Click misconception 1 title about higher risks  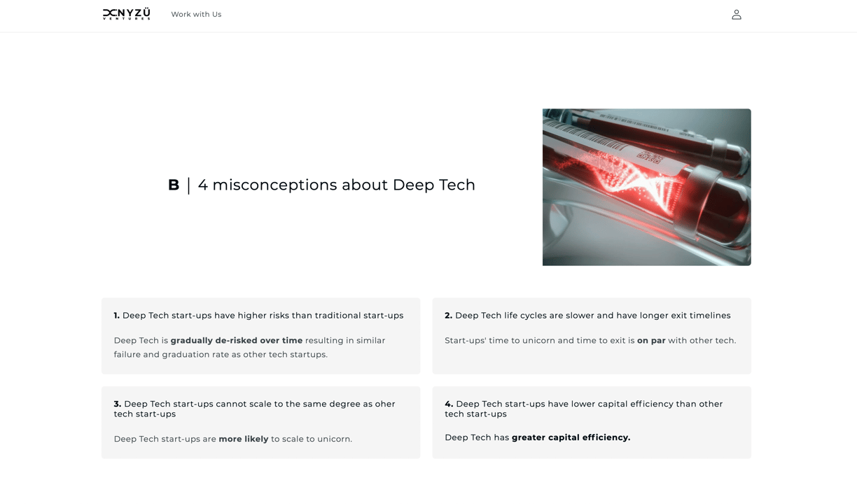259,316
